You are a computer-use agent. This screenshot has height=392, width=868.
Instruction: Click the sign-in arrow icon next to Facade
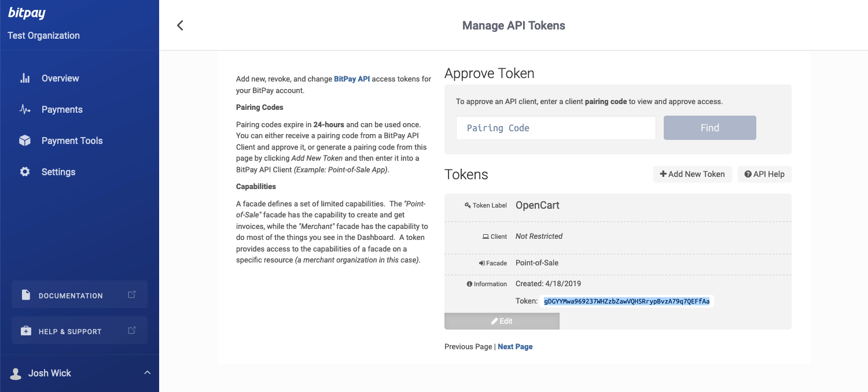[482, 263]
